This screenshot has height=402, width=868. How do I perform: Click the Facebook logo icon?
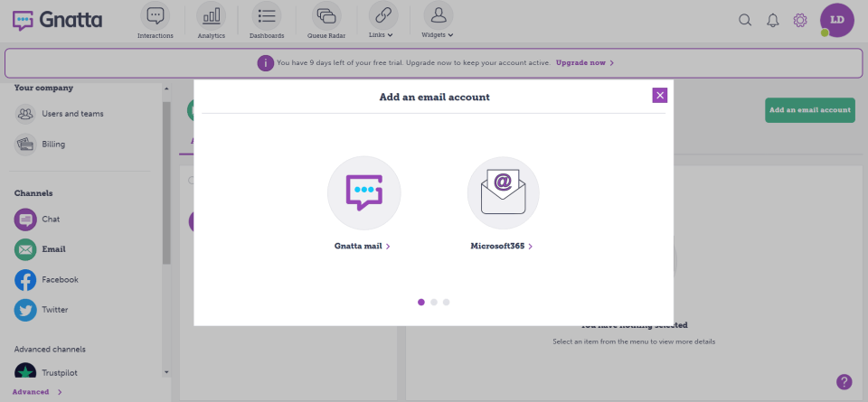click(x=25, y=280)
